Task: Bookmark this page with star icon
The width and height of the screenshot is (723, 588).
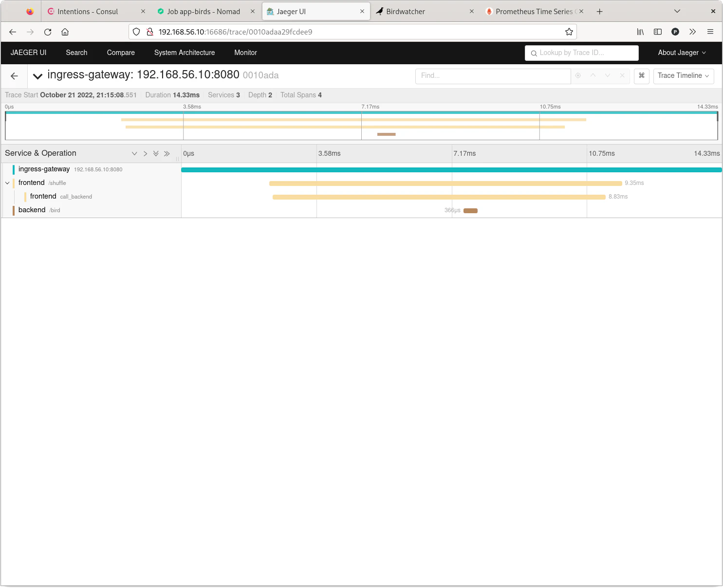Action: (x=569, y=32)
